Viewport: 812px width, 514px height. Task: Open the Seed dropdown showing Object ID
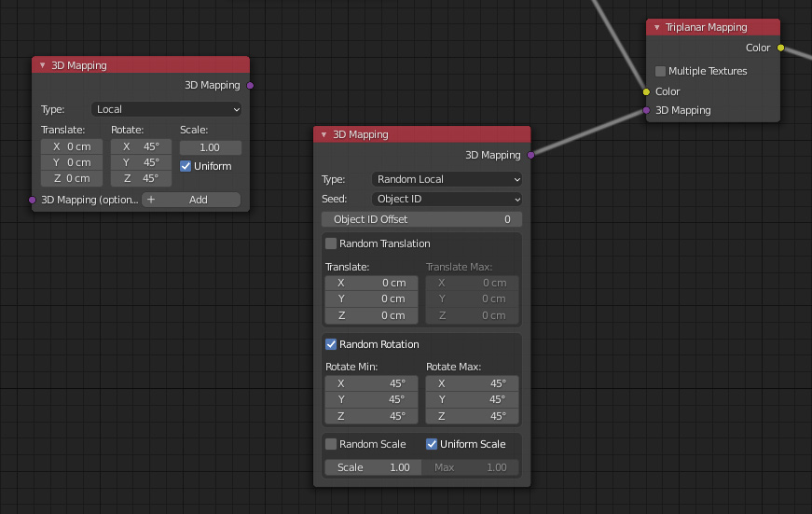click(447, 199)
